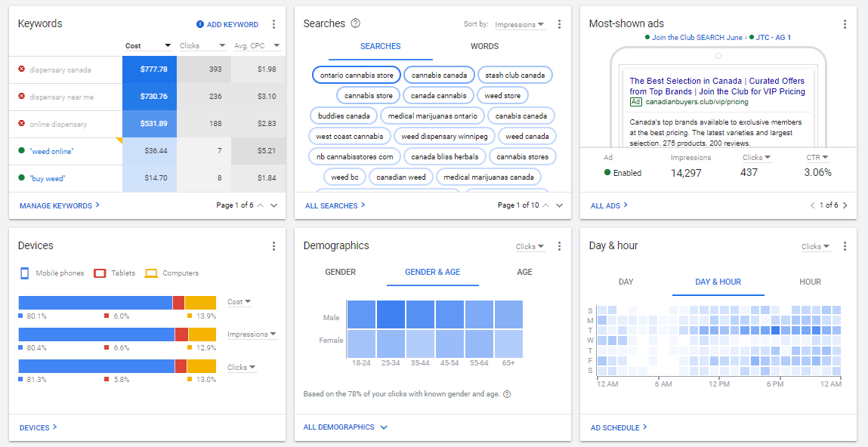The image size is (868, 447).
Task: Show the next most-shown ad
Action: pyautogui.click(x=845, y=205)
